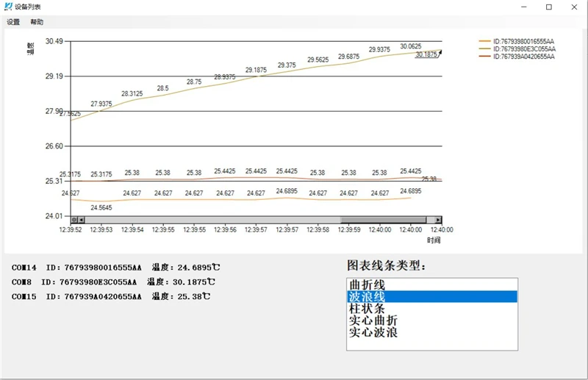Click the 12:39:59 time axis label
This screenshot has width=588, height=380.
[349, 229]
